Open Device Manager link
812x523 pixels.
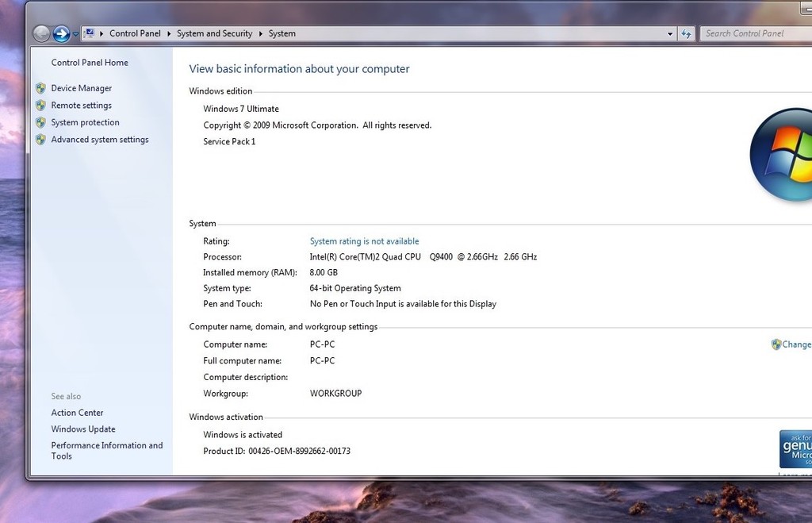coord(82,88)
